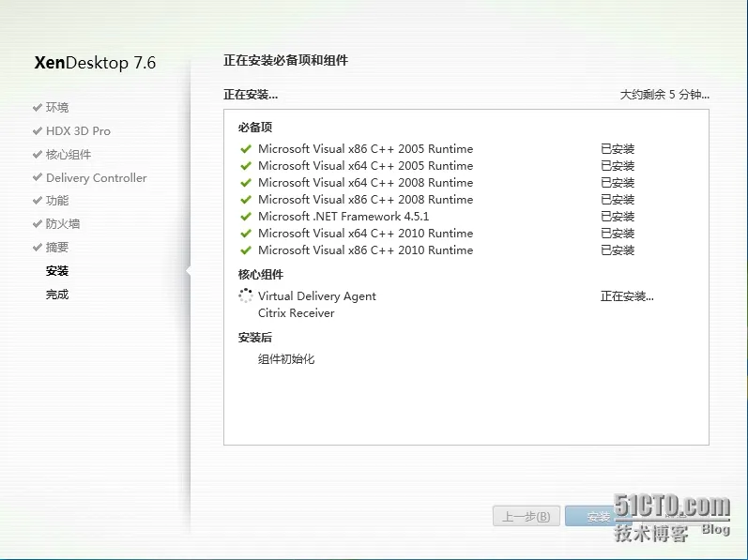Screen dimensions: 748x560
Task: Click the checkmark beside 摘要 step
Action: [x=38, y=247]
